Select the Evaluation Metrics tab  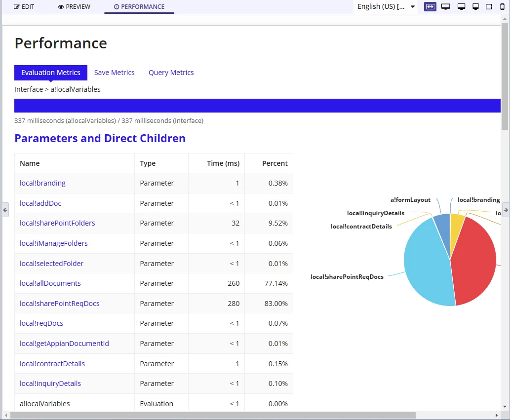tap(51, 73)
